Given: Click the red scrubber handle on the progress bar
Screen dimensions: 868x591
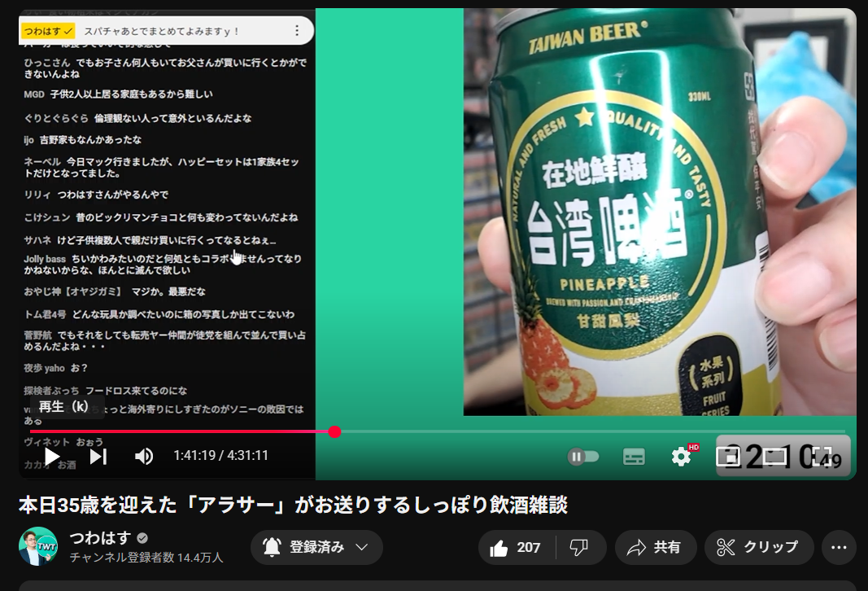Looking at the screenshot, I should pyautogui.click(x=334, y=431).
